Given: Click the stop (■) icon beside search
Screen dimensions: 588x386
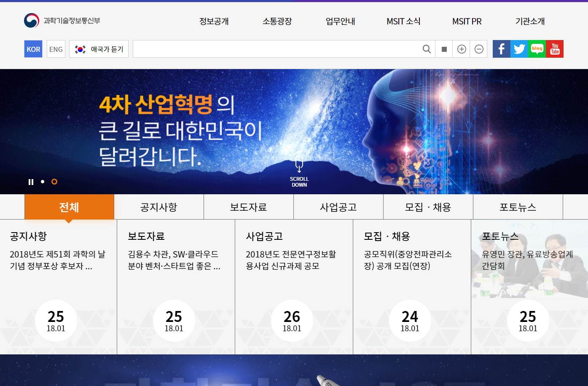Looking at the screenshot, I should (x=444, y=49).
